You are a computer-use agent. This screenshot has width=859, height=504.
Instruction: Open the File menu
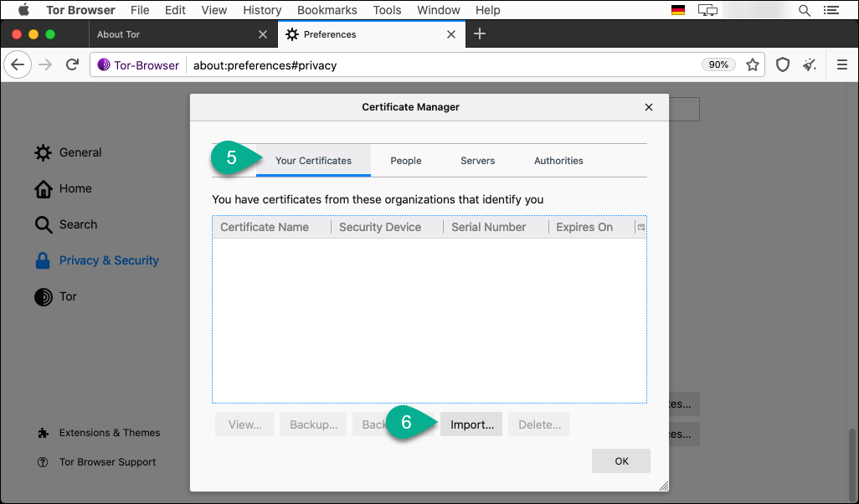[140, 10]
